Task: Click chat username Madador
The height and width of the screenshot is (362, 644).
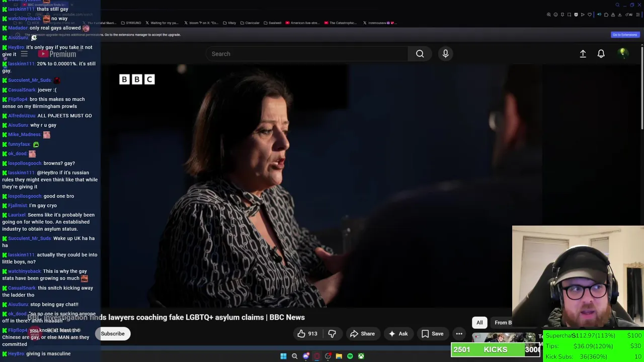Action: 18,28
